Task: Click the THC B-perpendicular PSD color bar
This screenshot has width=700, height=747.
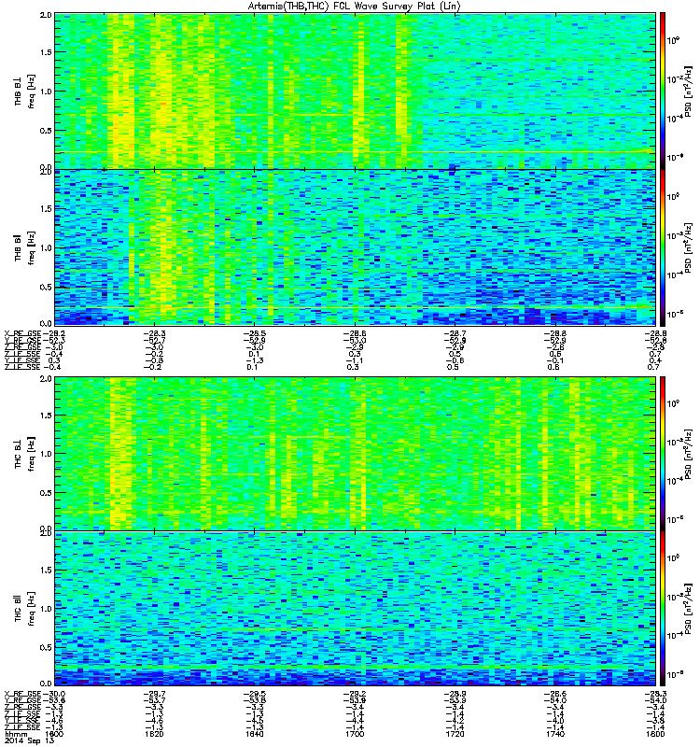Action: pyautogui.click(x=662, y=454)
